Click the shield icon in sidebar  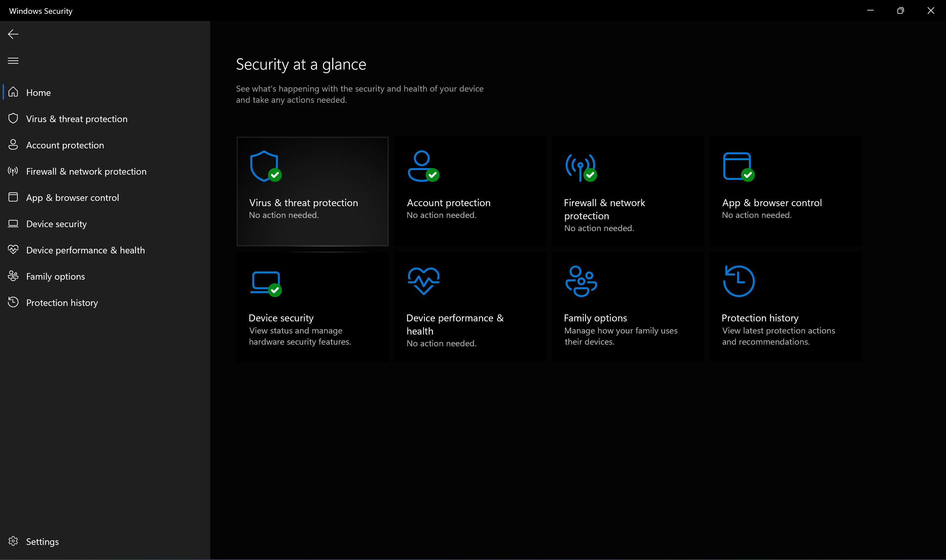(x=13, y=118)
